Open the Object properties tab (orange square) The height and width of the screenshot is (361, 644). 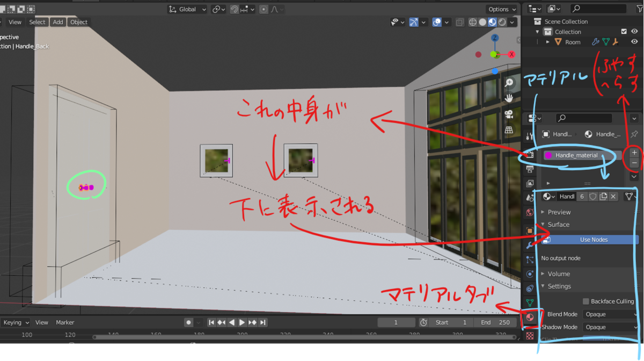[530, 230]
